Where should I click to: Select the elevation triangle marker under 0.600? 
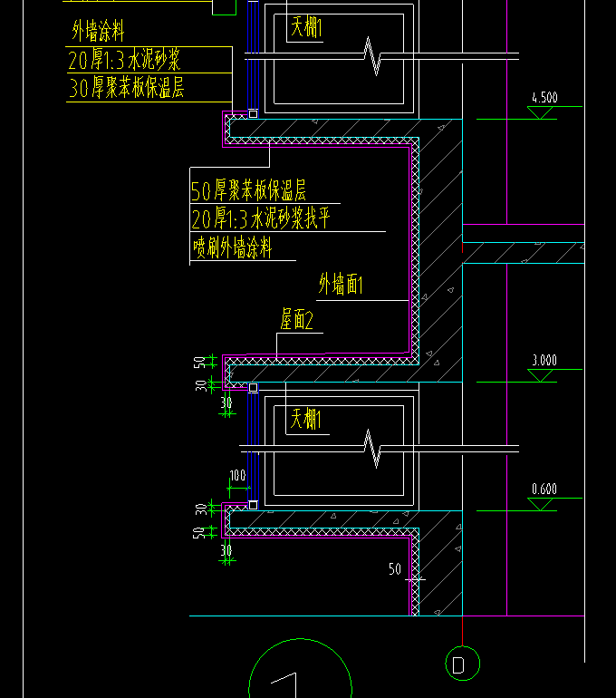tap(540, 504)
